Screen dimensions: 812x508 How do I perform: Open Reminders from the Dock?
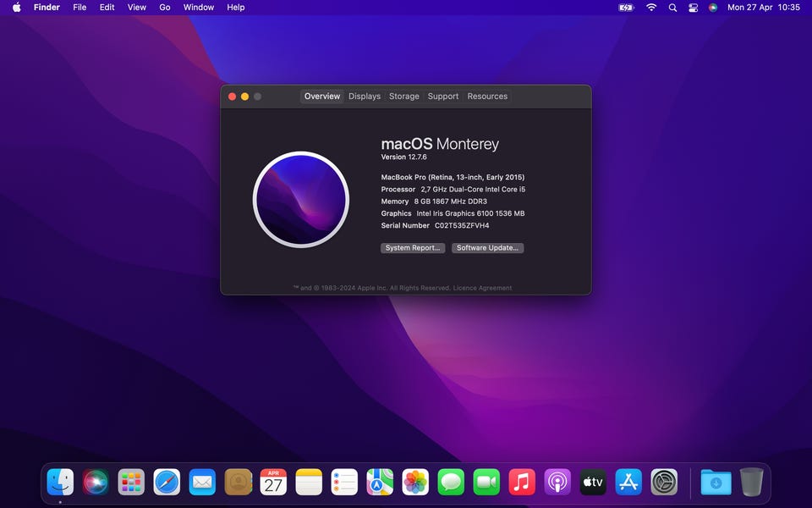point(344,482)
